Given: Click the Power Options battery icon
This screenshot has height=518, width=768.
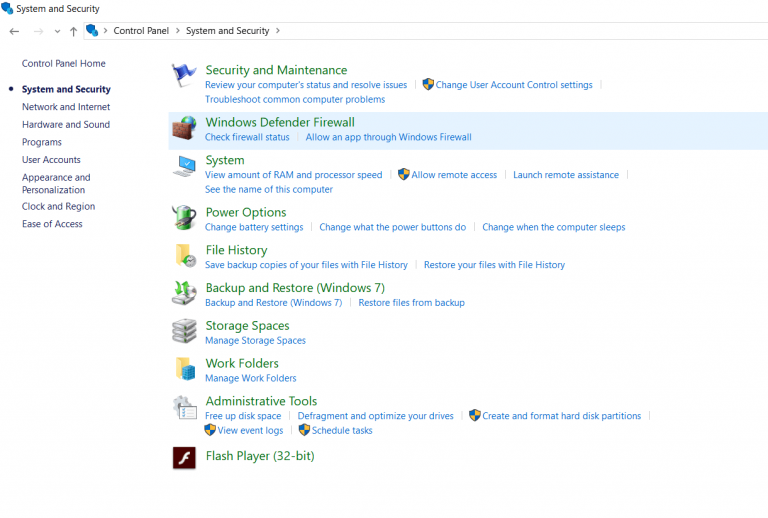Looking at the screenshot, I should (184, 218).
